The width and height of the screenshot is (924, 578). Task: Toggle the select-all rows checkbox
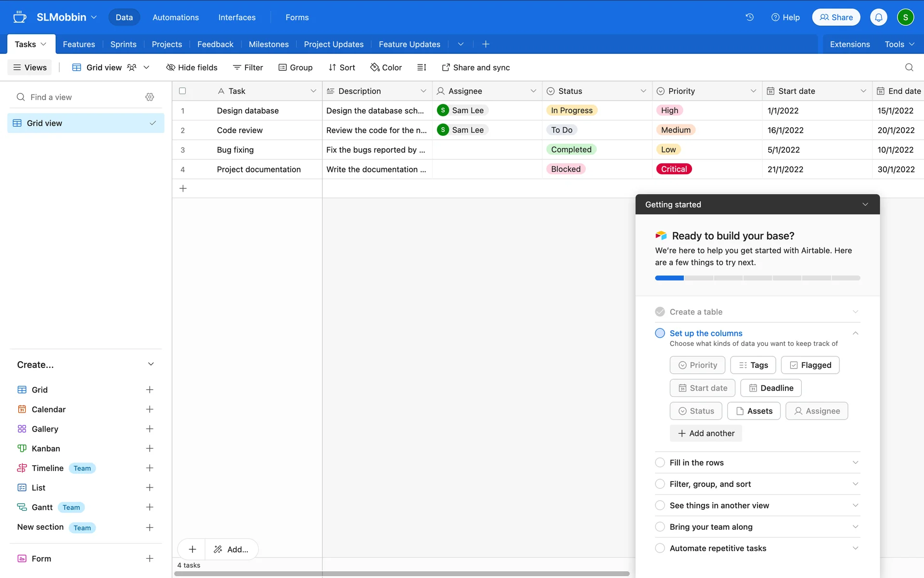(182, 91)
